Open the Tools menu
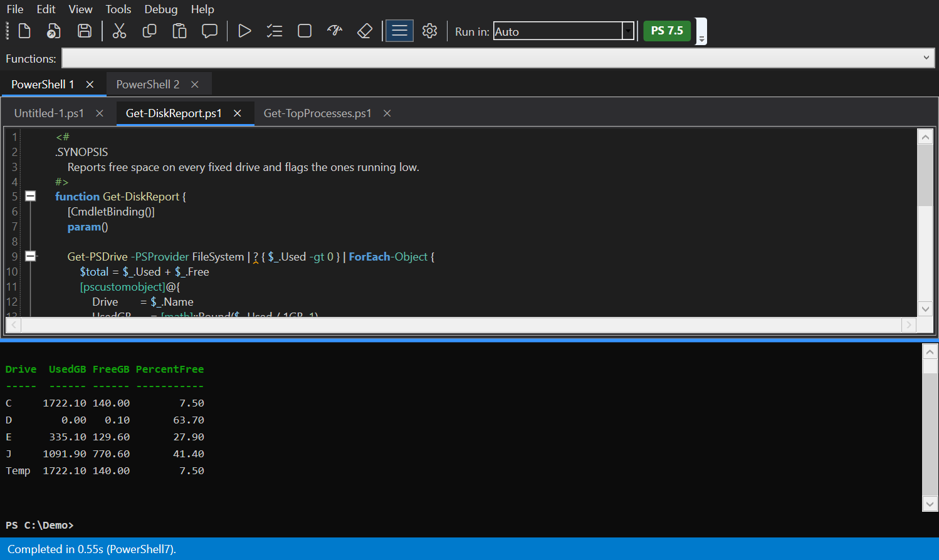The width and height of the screenshot is (939, 560). [x=118, y=9]
